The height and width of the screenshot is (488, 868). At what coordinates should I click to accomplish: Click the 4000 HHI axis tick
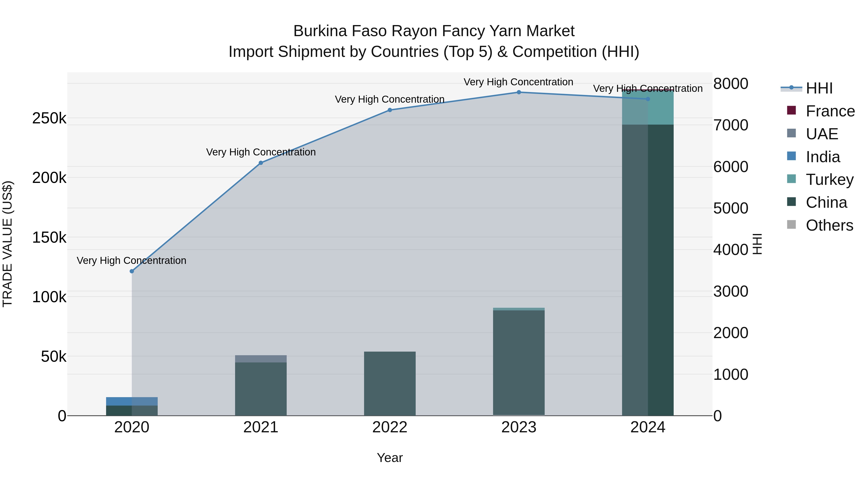(731, 250)
